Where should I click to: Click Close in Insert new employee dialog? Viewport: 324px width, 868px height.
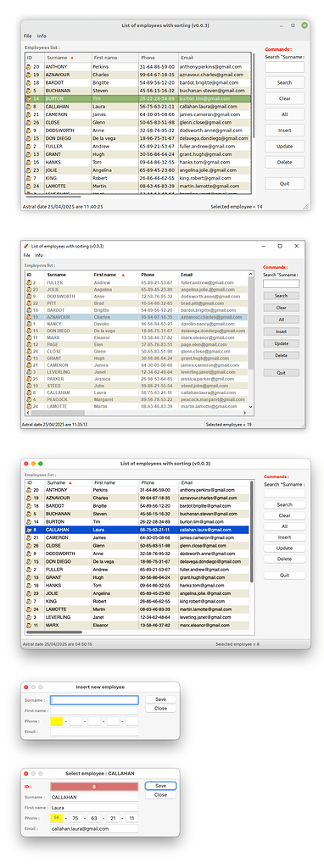click(x=160, y=708)
